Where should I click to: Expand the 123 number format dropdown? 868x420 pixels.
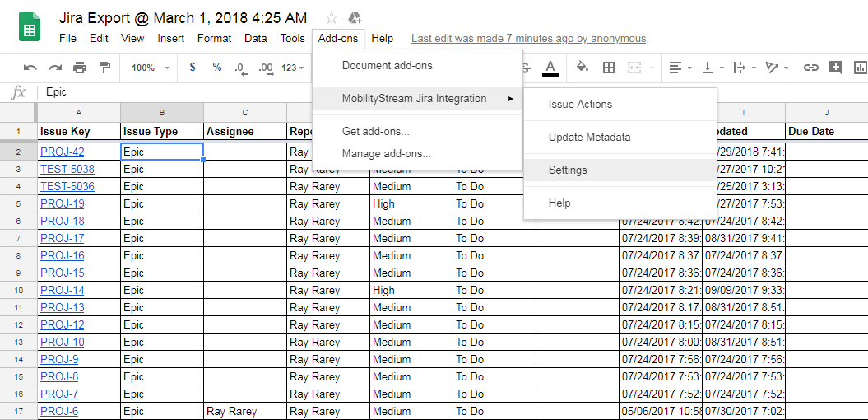point(293,68)
